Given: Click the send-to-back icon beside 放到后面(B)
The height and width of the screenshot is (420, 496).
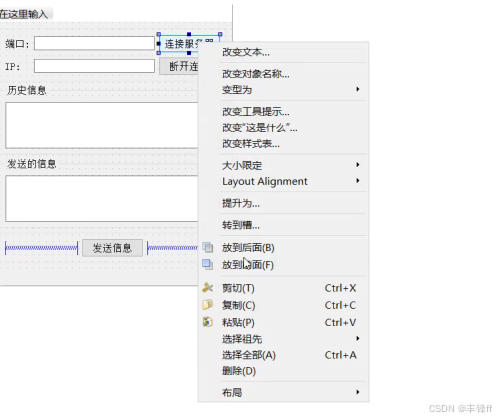Looking at the screenshot, I should point(208,247).
